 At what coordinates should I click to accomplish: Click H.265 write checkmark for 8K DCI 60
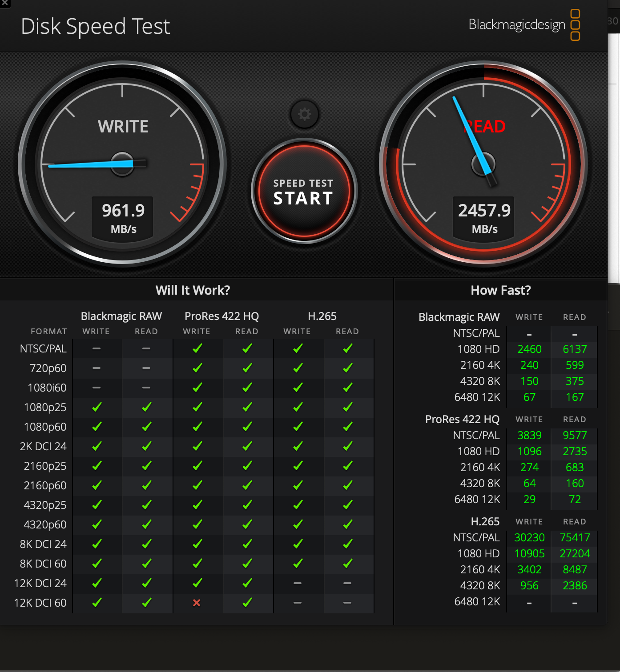[x=298, y=563]
